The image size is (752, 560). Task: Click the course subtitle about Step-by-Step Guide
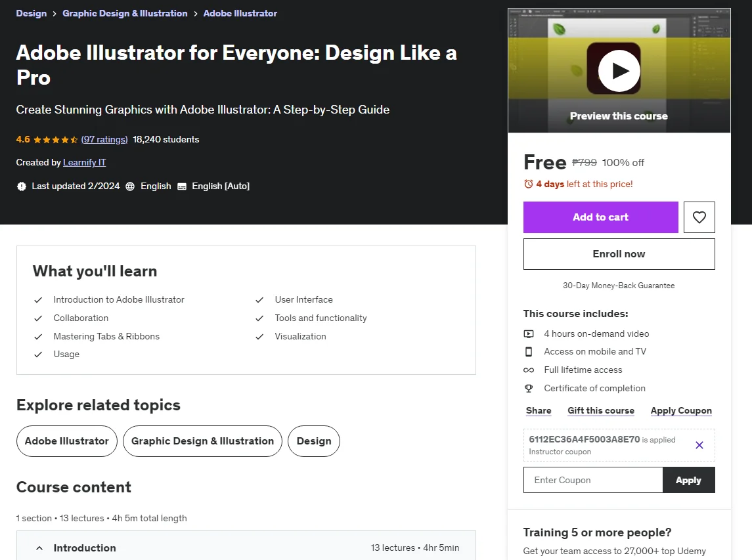pos(202,110)
